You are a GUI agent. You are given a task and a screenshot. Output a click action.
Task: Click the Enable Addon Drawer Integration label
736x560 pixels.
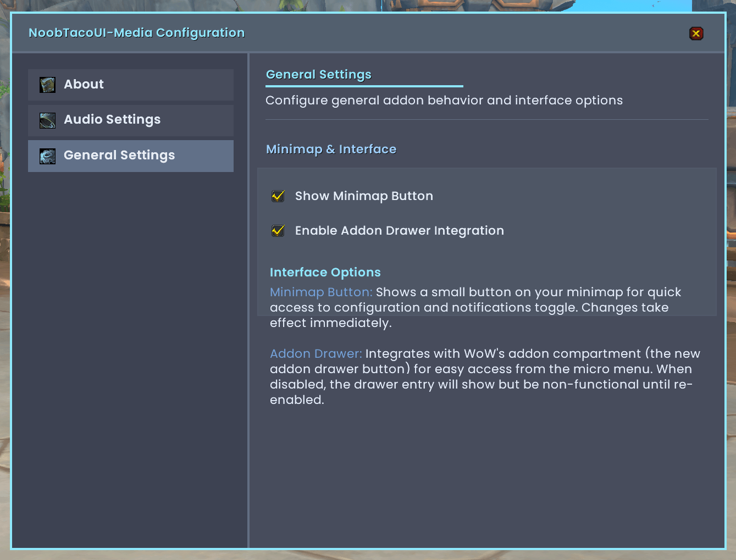pos(400,231)
